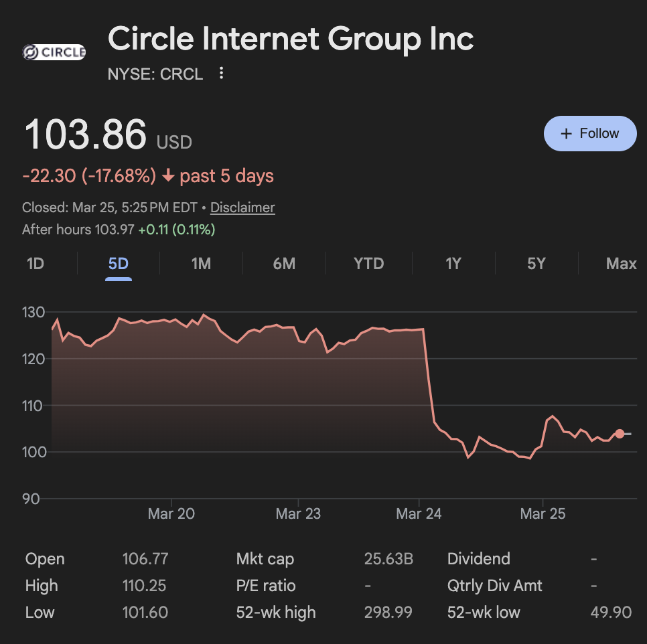The height and width of the screenshot is (644, 647).
Task: Show the 5Y chart range
Action: [536, 264]
